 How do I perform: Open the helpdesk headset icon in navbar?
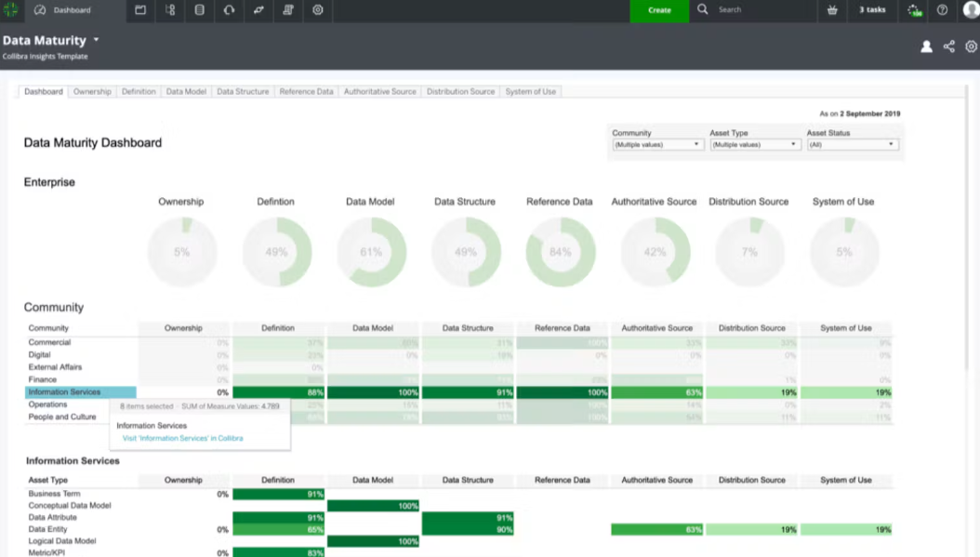229,10
